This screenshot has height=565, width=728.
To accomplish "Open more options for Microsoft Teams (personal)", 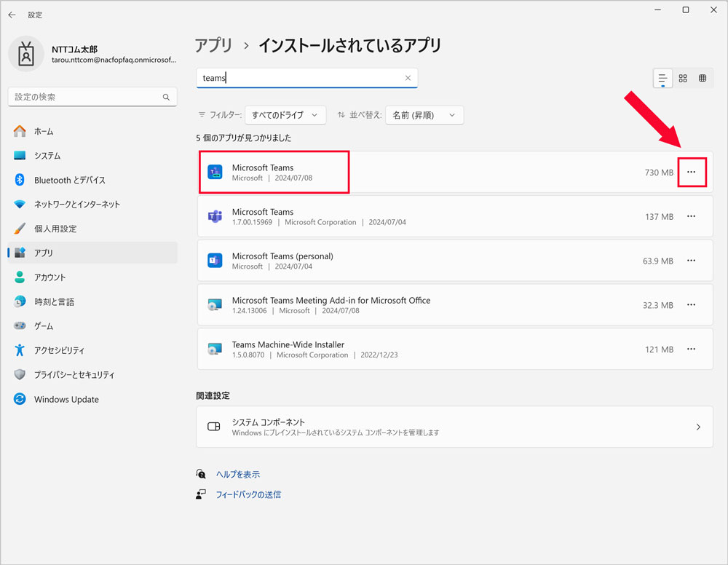I will 692,261.
